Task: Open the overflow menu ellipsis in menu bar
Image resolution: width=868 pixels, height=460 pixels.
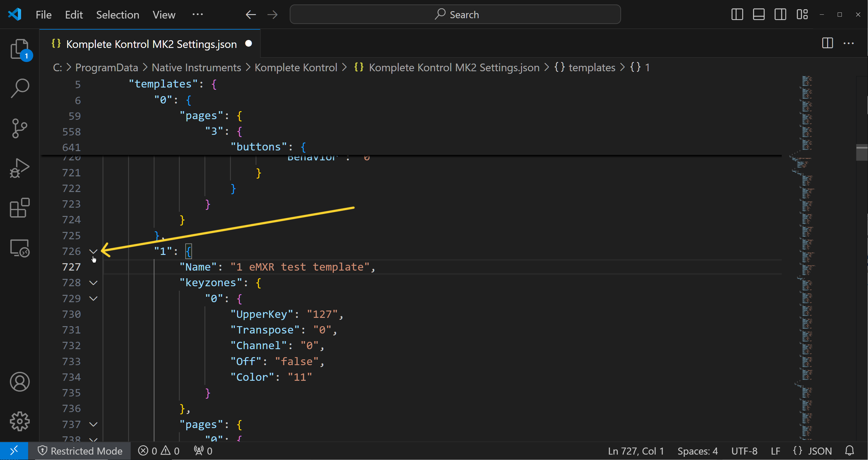Action: (x=197, y=14)
